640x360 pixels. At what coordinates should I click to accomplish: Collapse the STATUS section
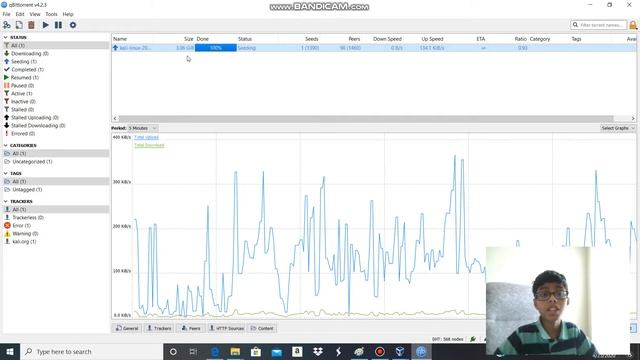tap(6, 37)
